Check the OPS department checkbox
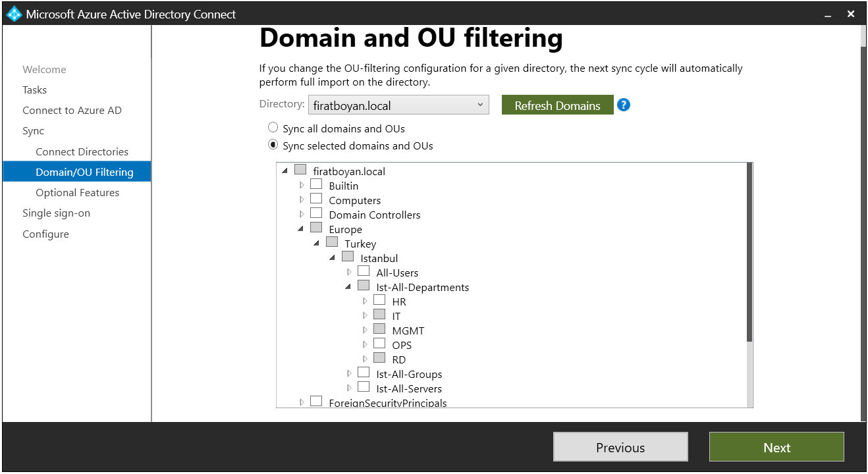 pos(379,344)
